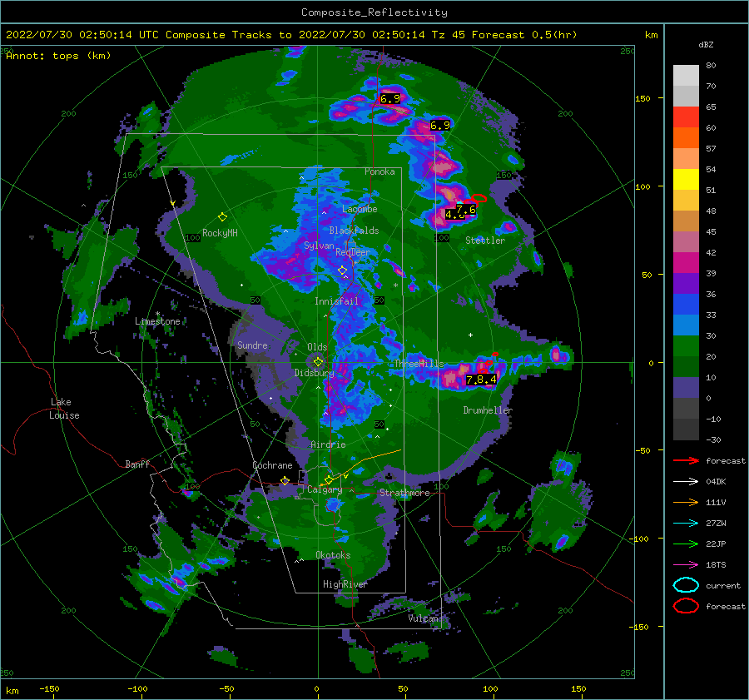This screenshot has width=749, height=700.
Task: Click the 'dBZ' legend heading
Action: (x=706, y=44)
